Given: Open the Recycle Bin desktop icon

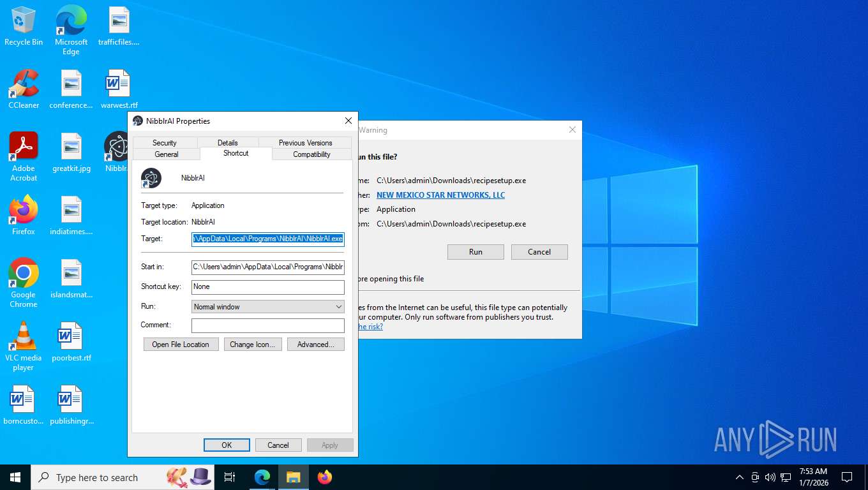Looking at the screenshot, I should 24,26.
